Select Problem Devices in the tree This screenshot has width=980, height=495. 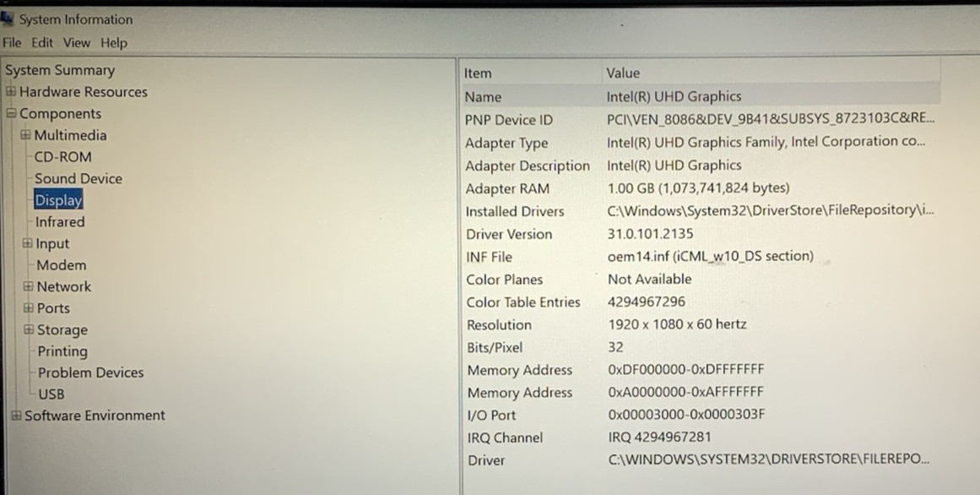(90, 373)
